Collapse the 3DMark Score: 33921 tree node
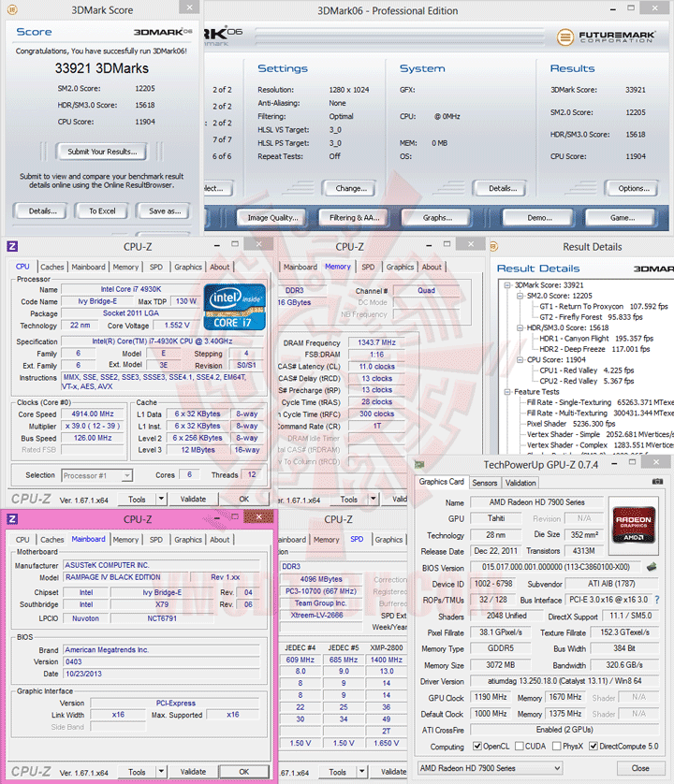 pos(507,285)
